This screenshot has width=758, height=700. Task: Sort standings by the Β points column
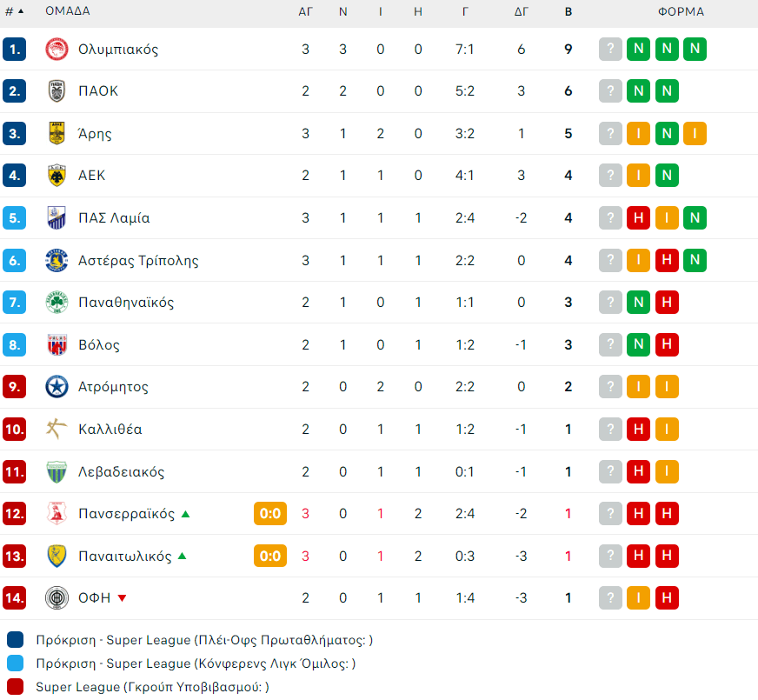[568, 12]
